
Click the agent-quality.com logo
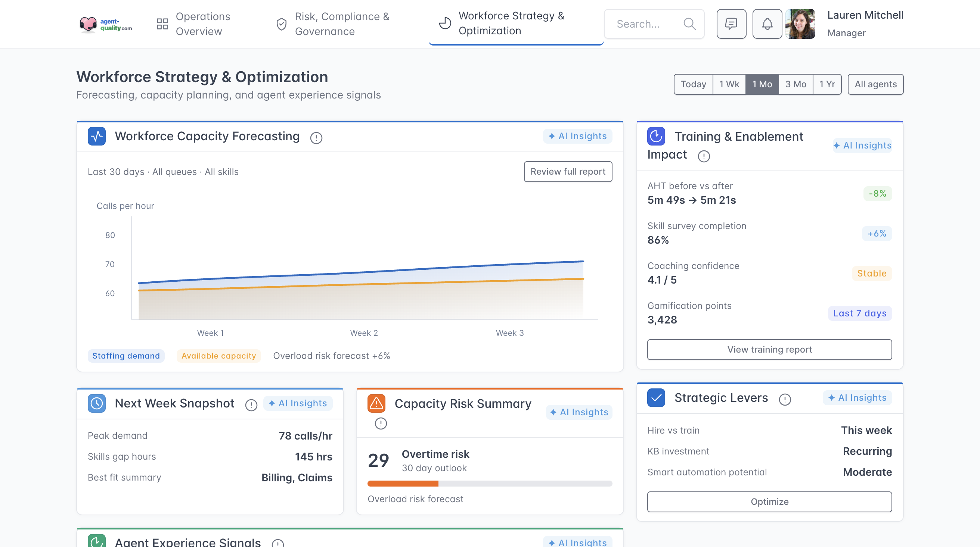pyautogui.click(x=106, y=24)
